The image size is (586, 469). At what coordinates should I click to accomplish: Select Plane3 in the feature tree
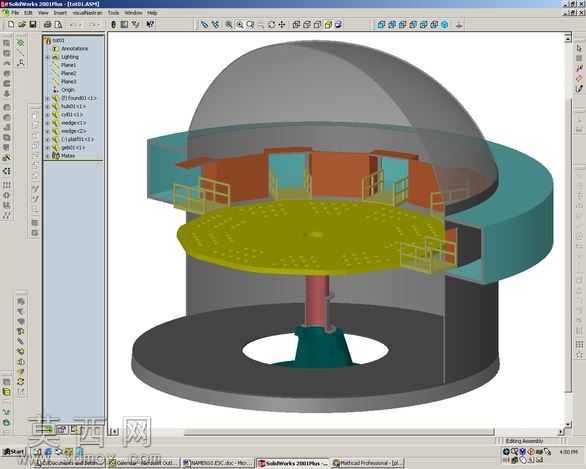(68, 82)
